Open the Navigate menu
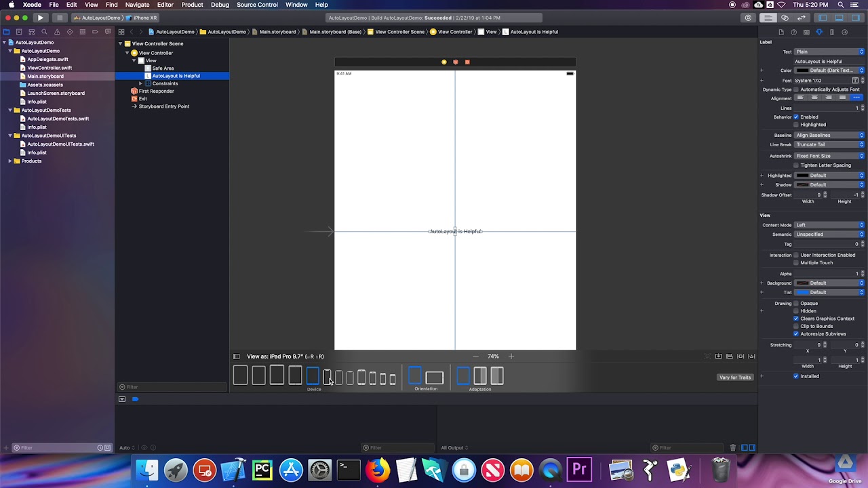Screen dimensions: 868x488 tap(137, 5)
